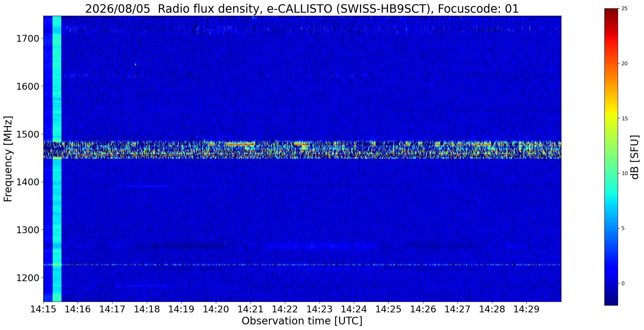Viewport: 644px width, 330px height.
Task: Click the 14:26 time tick label
Action: 423,309
